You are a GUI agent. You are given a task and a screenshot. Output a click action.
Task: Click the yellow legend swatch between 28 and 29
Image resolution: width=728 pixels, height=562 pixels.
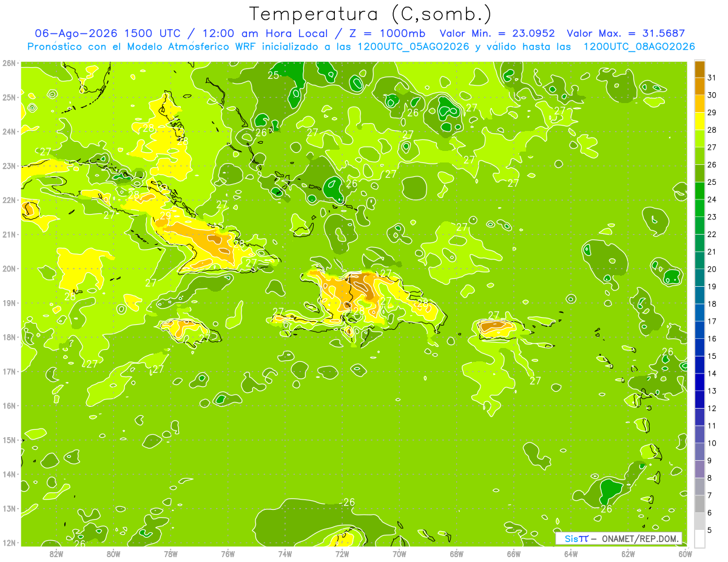coord(699,121)
